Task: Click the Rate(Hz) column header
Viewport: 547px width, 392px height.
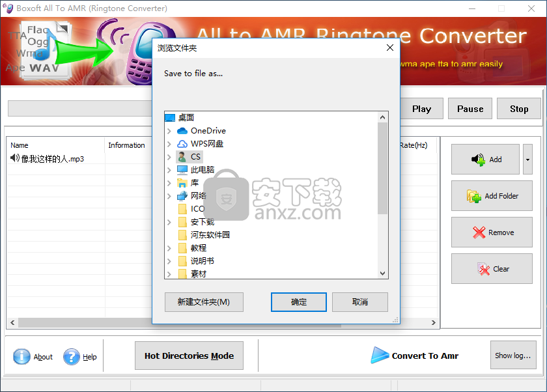Action: pyautogui.click(x=414, y=145)
